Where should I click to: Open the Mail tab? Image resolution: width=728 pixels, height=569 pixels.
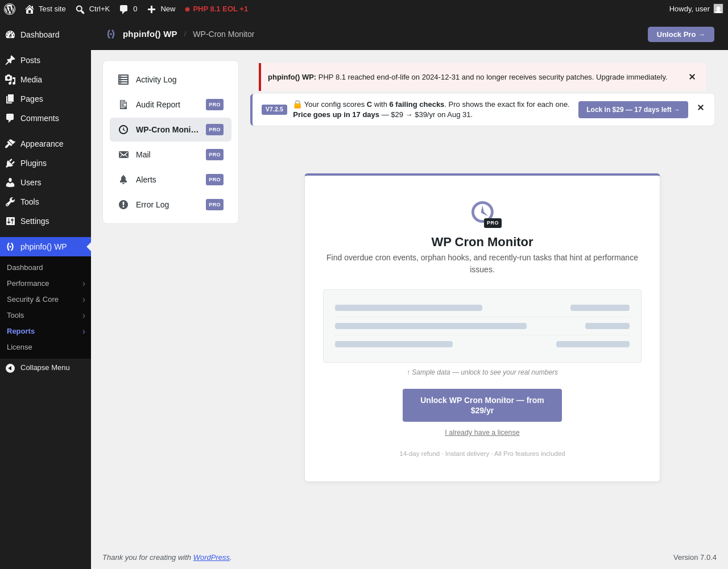[x=171, y=155]
